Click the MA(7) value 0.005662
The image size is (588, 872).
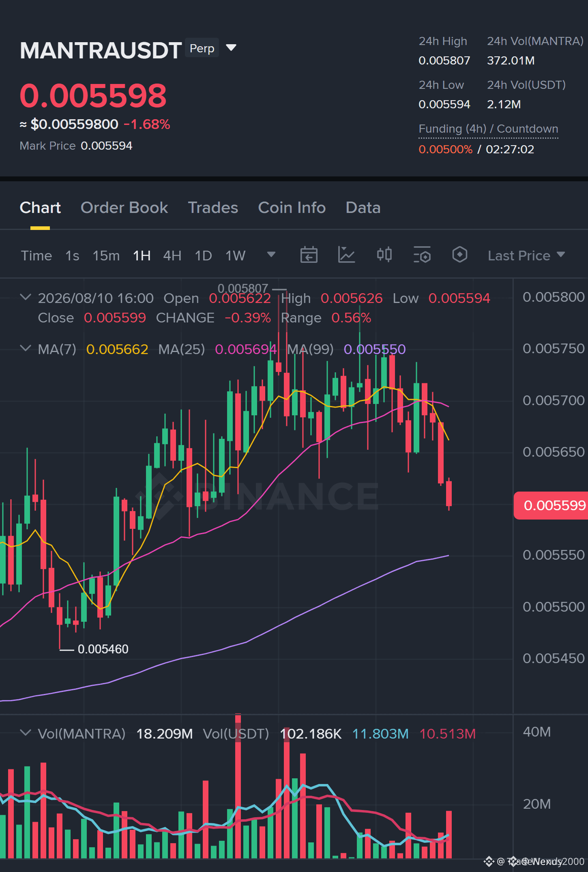point(117,349)
